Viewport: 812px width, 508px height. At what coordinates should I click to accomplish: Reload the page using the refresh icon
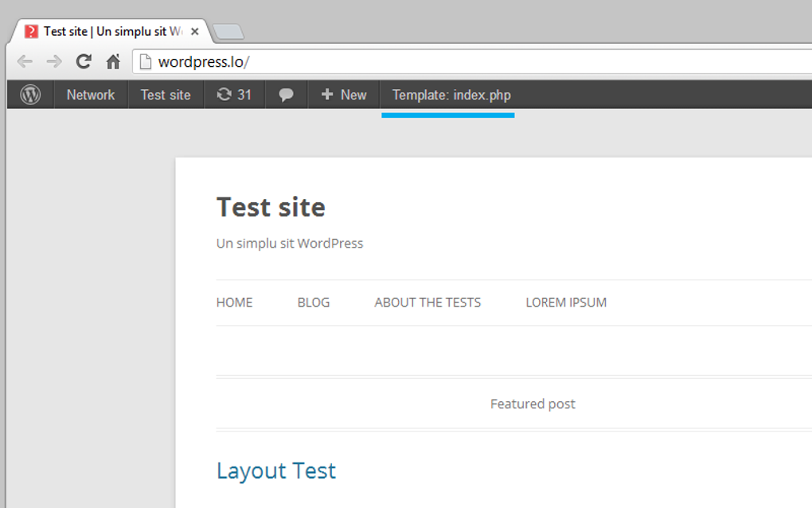[83, 61]
